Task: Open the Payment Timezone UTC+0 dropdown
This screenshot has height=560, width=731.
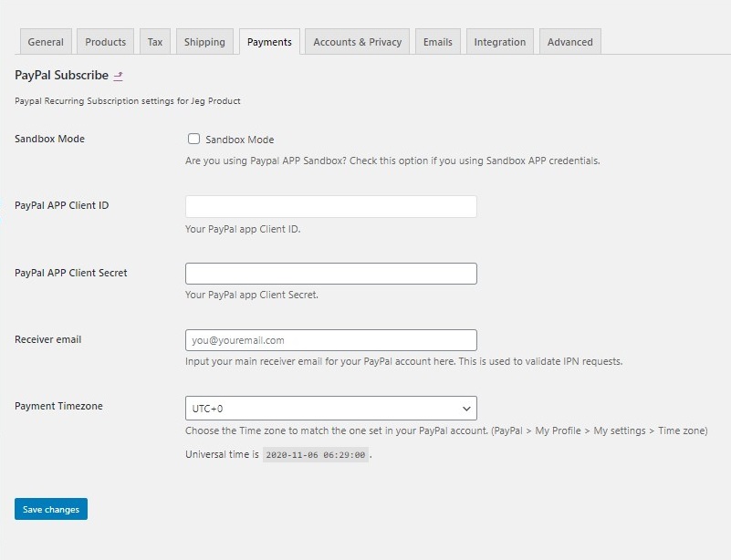Action: [x=330, y=408]
